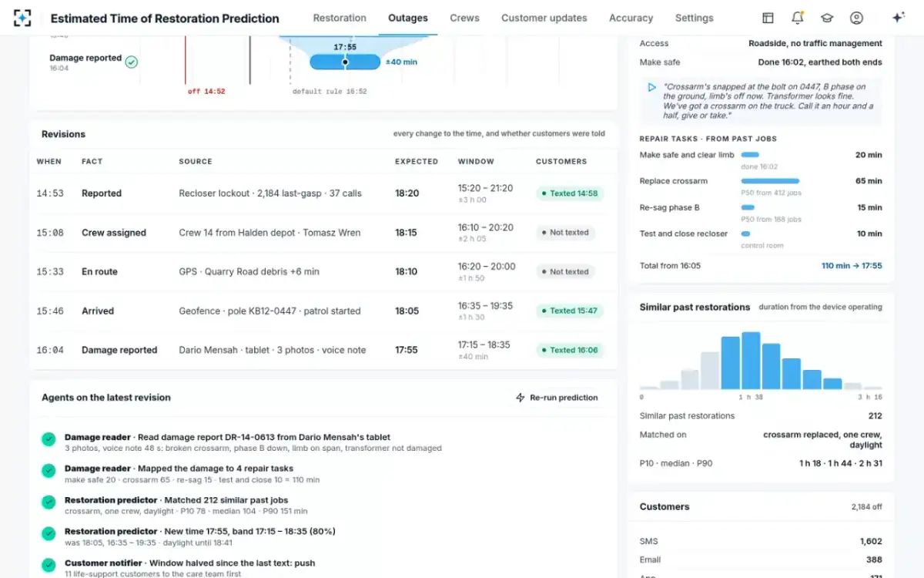924x578 pixels.
Task: Open the user account icon
Action: click(x=856, y=18)
